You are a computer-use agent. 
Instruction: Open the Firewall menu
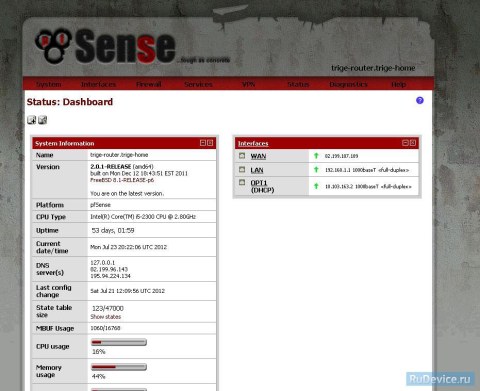[149, 84]
